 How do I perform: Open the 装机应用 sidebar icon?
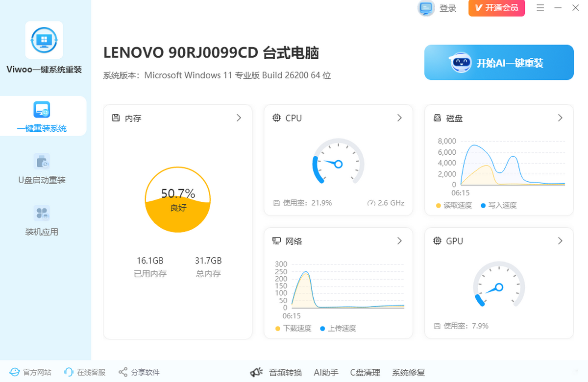(42, 214)
